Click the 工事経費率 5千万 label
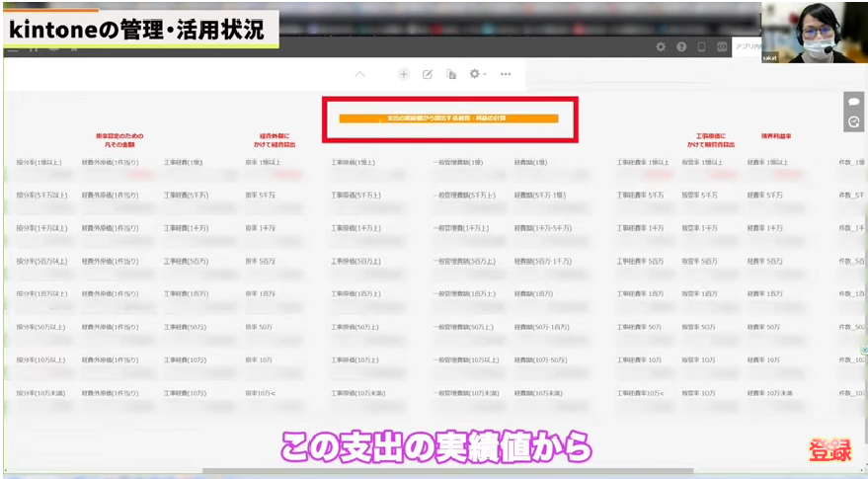868x479 pixels. coord(640,195)
